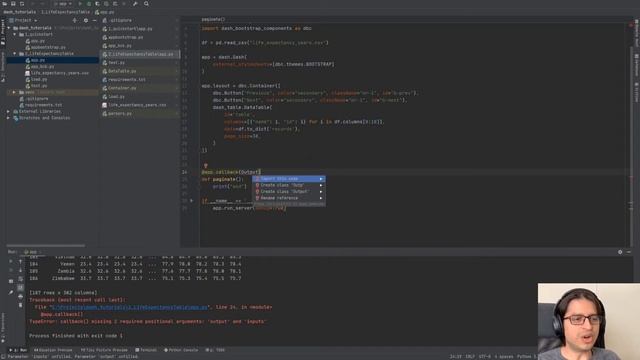Image resolution: width=640 pixels, height=360 pixels.
Task: Click tool windows toggle in status bar corner
Action: pos(3,356)
